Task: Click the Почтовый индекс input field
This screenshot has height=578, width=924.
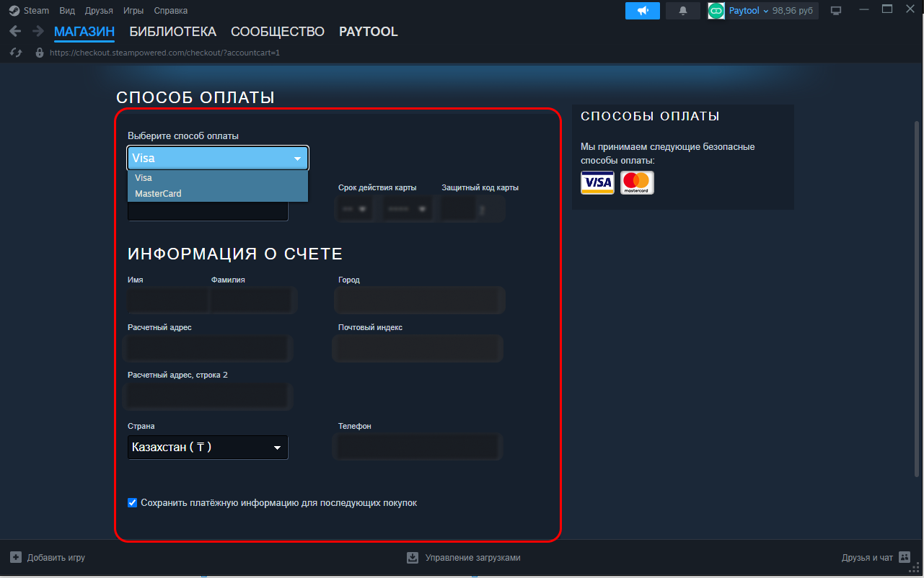Action: tap(418, 348)
